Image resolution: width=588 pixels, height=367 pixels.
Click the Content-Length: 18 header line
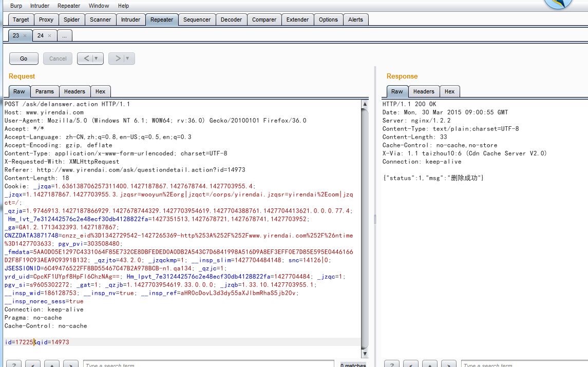click(x=37, y=178)
